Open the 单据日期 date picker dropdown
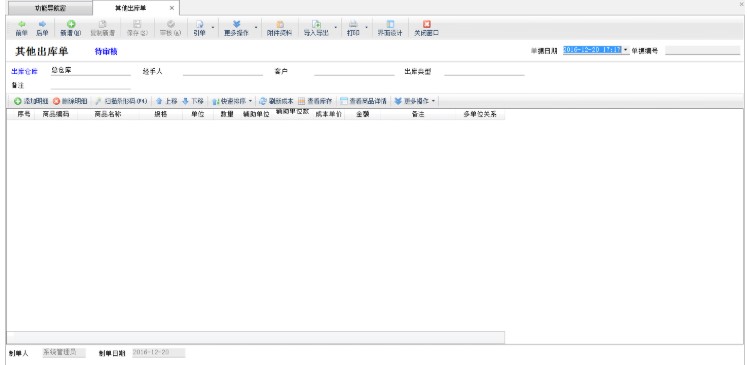Viewport: 747px width, 365px height. 626,50
